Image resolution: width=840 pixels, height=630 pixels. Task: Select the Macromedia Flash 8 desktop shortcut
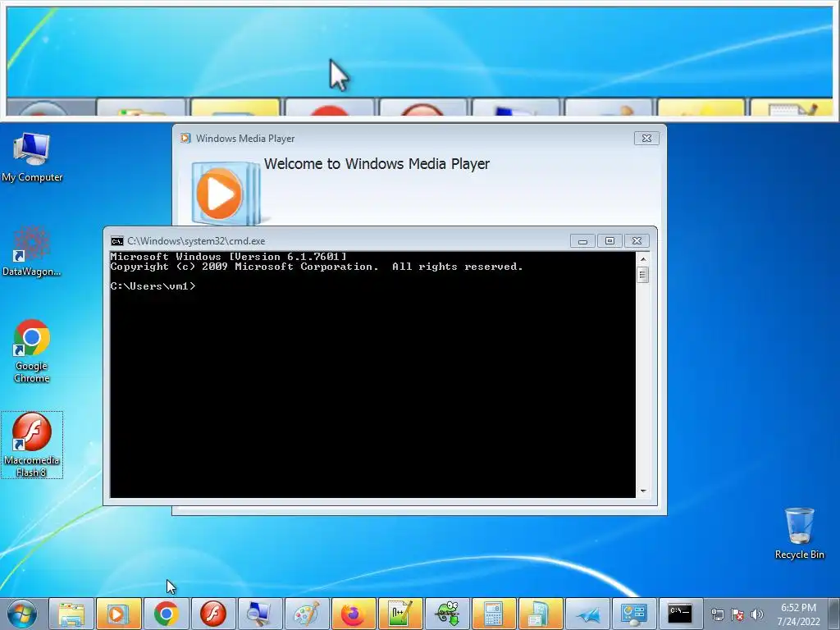32,445
